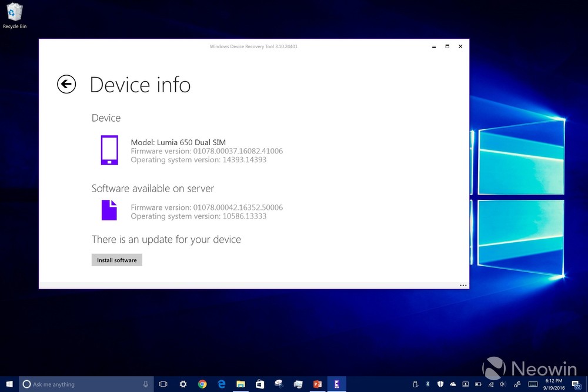Viewport: 588px width, 392px height.
Task: Open the Snipping Tool in the taskbar
Action: coord(279,384)
